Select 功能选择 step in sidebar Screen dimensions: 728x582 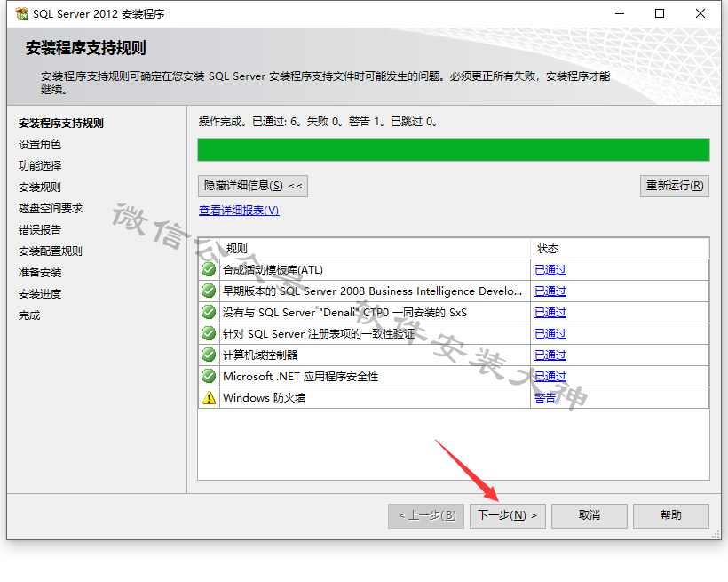[40, 166]
